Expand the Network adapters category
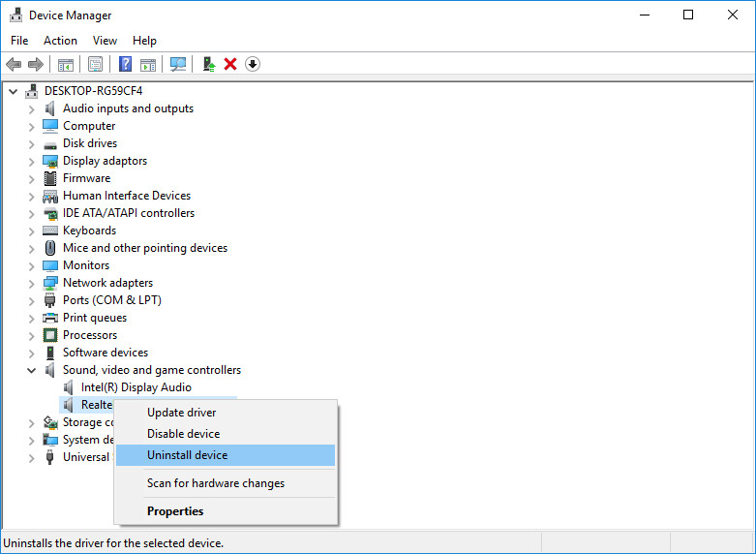This screenshot has height=554, width=756. tap(31, 284)
